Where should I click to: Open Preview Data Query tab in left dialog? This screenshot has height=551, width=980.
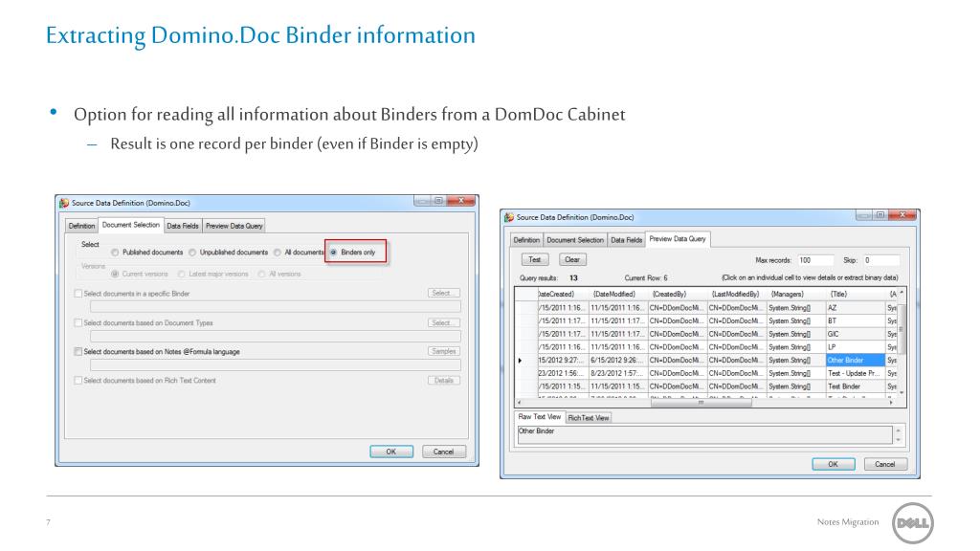point(234,226)
